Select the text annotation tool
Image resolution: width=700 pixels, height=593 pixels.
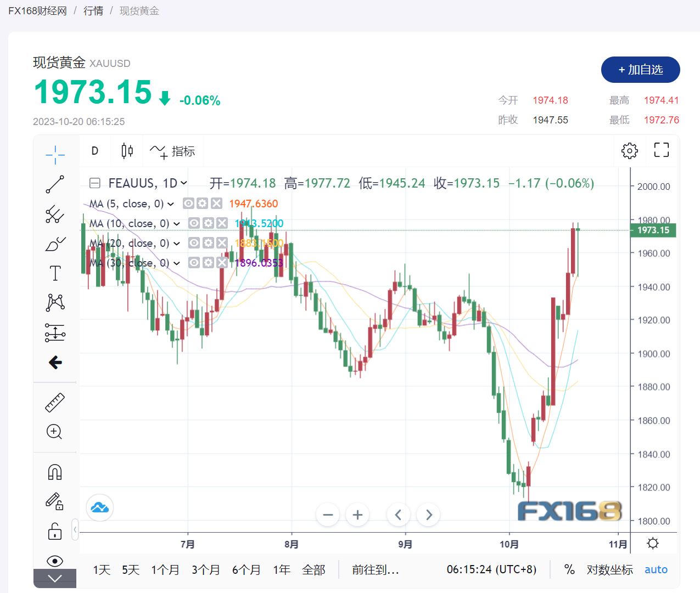point(55,273)
